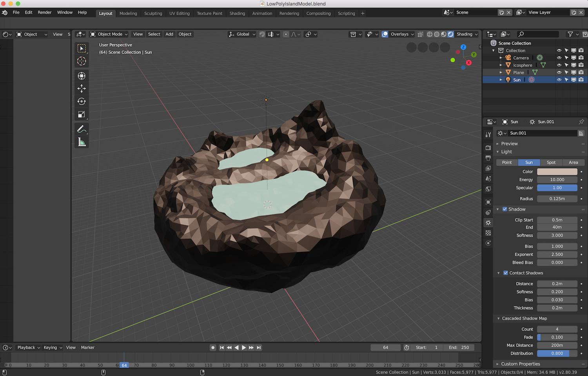Open the Global transform orientation dropdown
This screenshot has width=588, height=376.
(x=242, y=34)
